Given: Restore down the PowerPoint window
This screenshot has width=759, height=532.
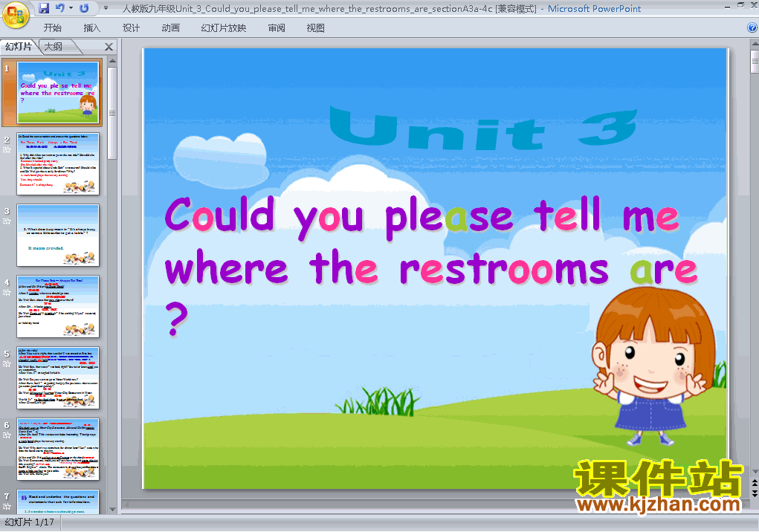Looking at the screenshot, I should coord(740,5).
